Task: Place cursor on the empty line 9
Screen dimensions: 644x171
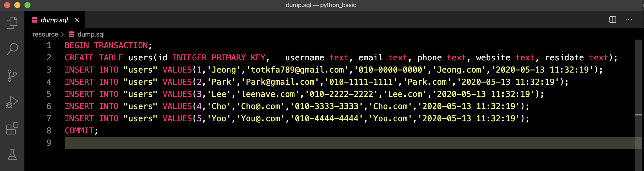Action: point(349,143)
